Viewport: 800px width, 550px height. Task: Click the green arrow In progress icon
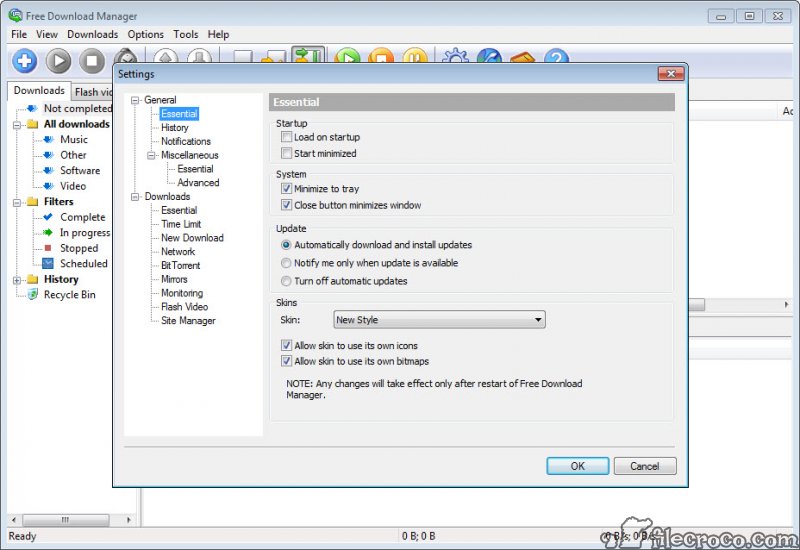tap(48, 233)
